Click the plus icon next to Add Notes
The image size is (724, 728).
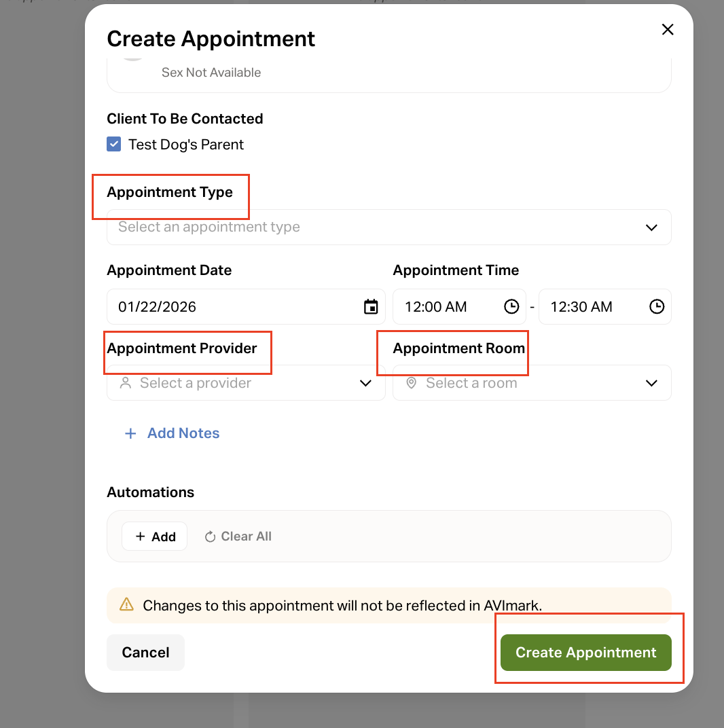(x=130, y=433)
